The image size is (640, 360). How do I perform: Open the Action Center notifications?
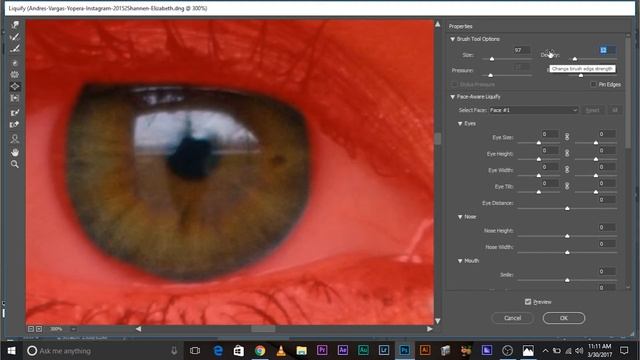624,351
